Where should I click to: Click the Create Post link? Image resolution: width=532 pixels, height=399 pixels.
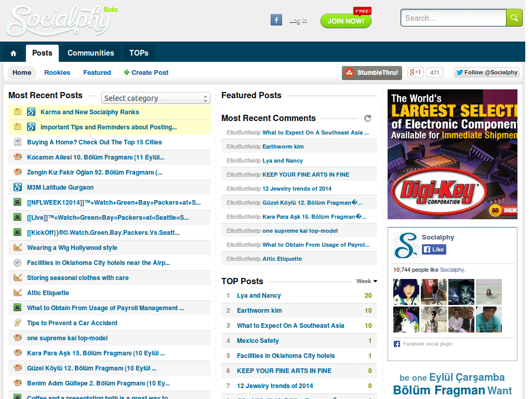click(x=150, y=73)
